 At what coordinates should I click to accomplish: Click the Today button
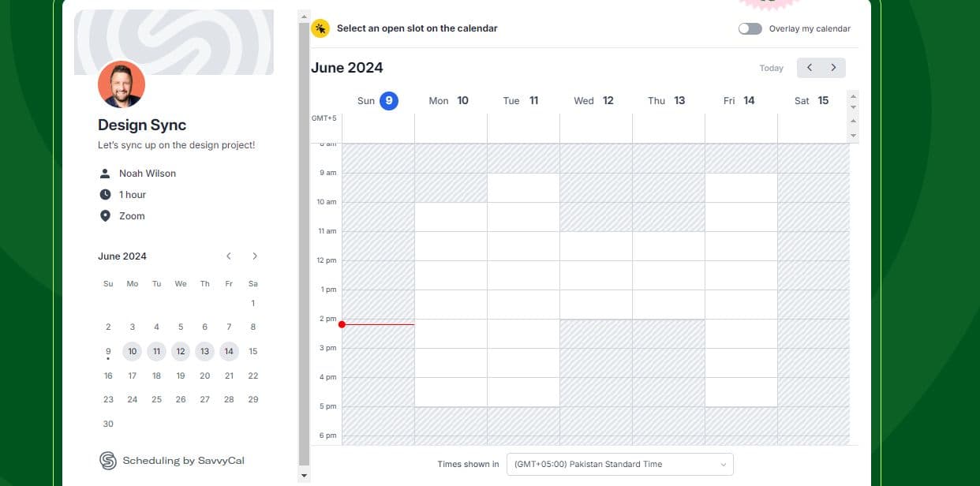click(x=771, y=69)
